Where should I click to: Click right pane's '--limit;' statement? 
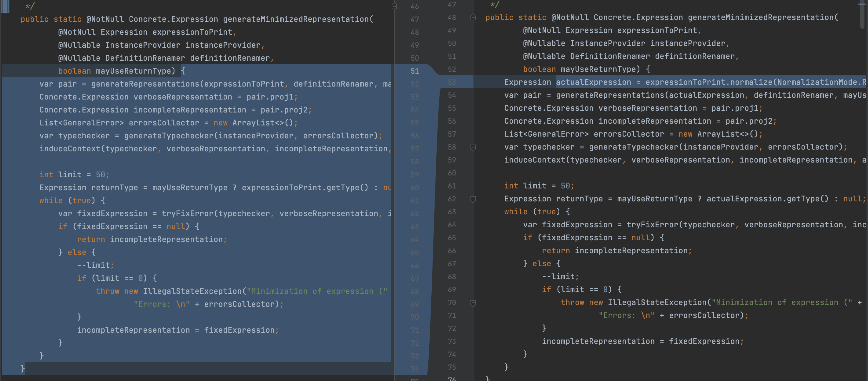(x=560, y=276)
